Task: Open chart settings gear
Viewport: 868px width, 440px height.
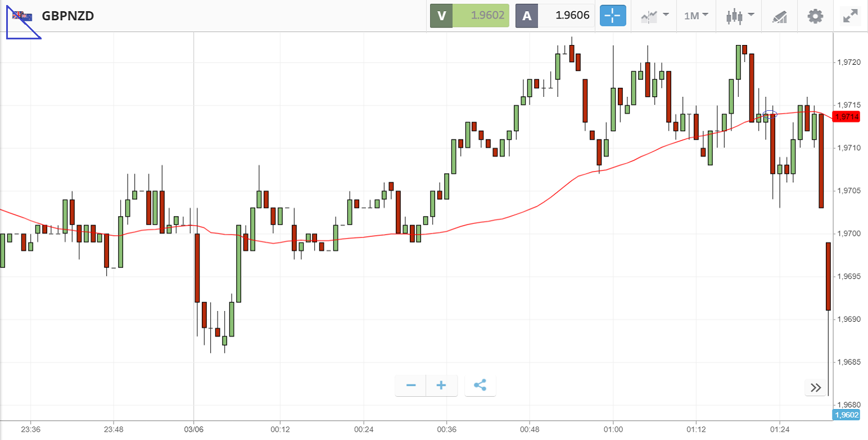Action: point(815,16)
